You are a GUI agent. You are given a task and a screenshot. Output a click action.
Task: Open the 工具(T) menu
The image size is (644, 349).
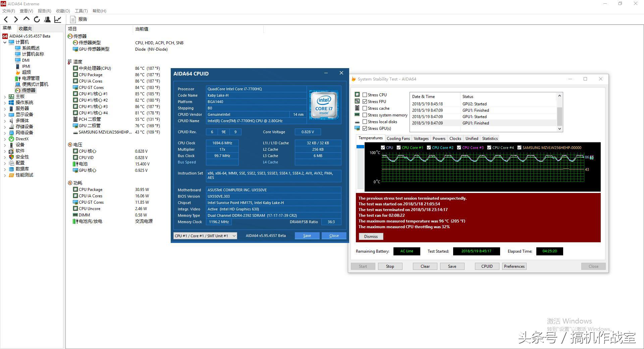[x=81, y=11]
